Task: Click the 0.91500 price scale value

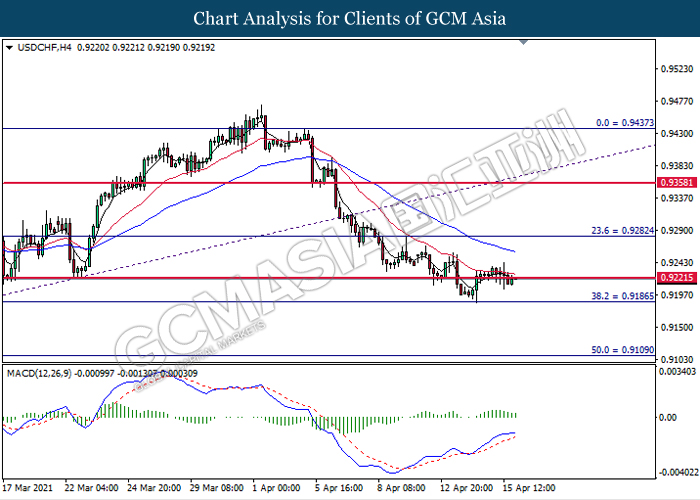Action: coord(677,327)
